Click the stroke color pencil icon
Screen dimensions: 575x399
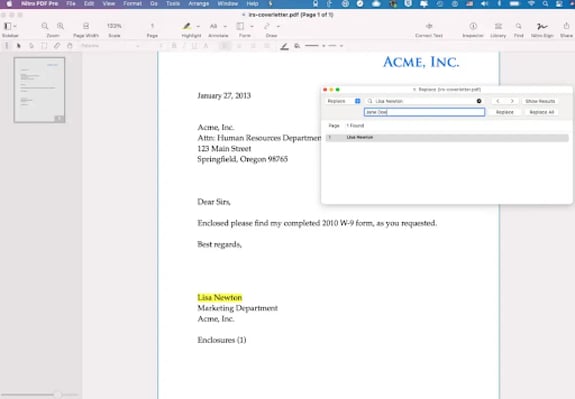[284, 46]
